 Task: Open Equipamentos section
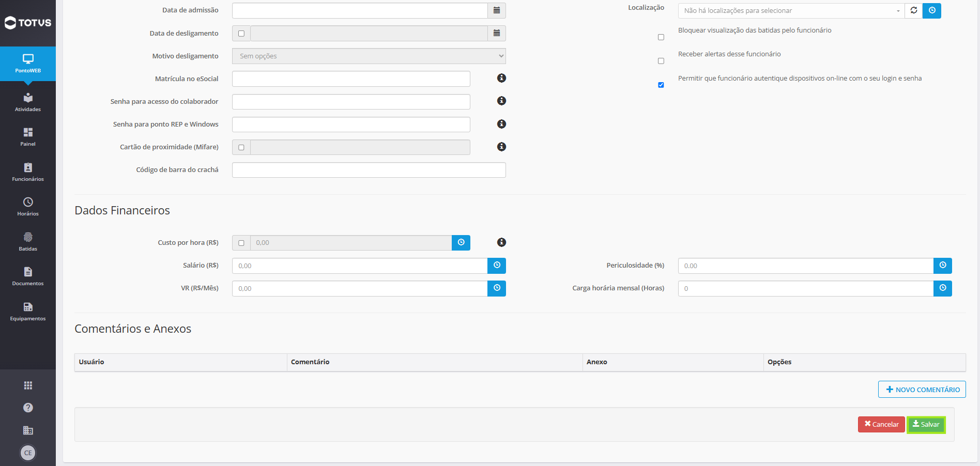(28, 312)
